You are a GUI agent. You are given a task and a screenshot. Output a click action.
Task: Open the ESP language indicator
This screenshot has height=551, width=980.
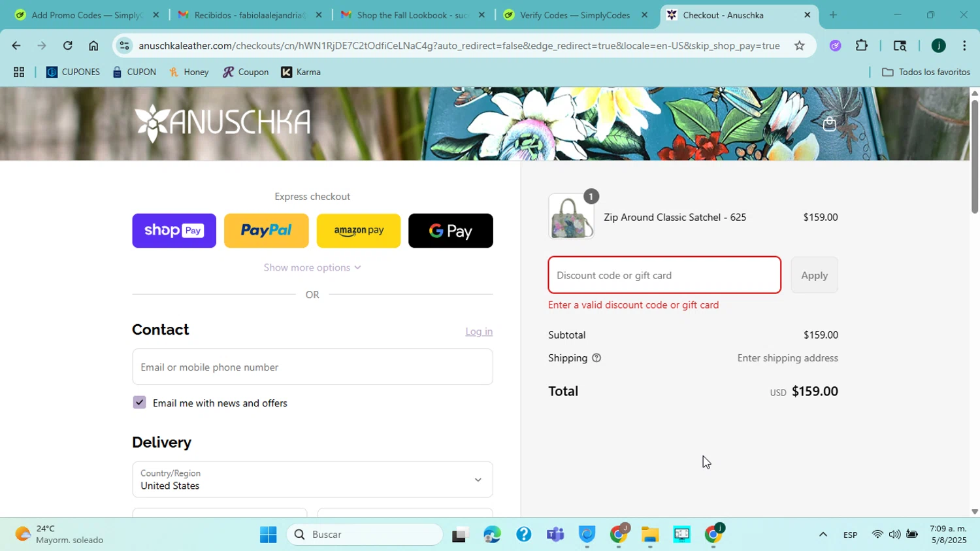click(850, 535)
